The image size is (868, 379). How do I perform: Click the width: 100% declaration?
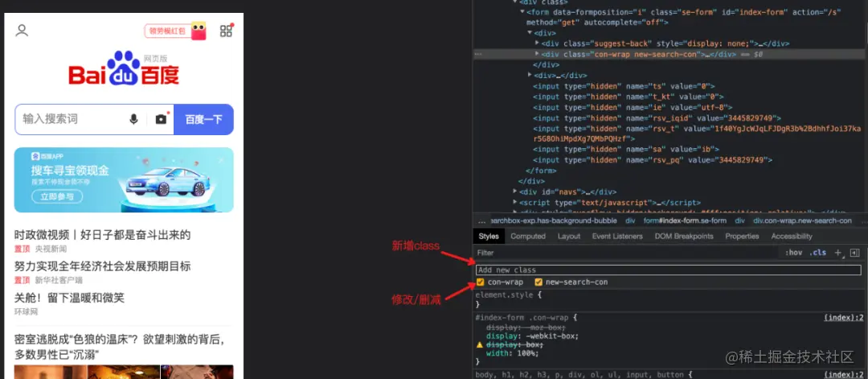pos(513,353)
